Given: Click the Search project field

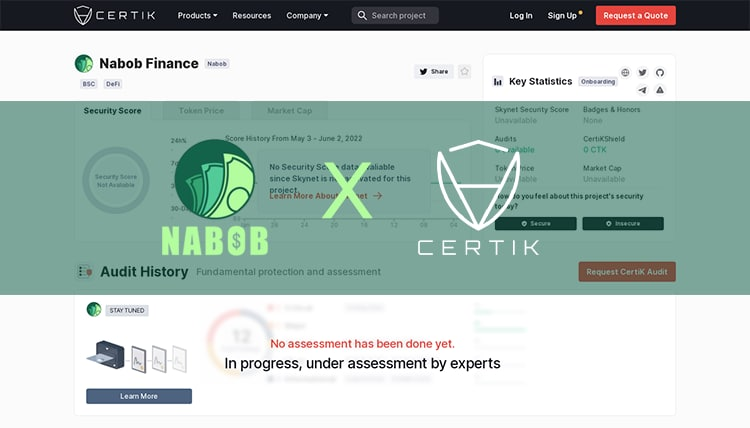Looking at the screenshot, I should tap(395, 15).
